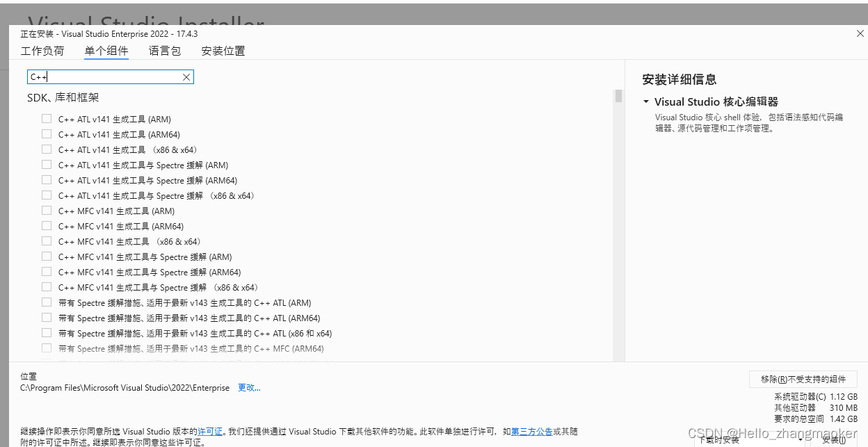Enable C++ MFC v141 生成工具 (ARM)
Viewport: 868px width, 447px height.
[x=46, y=210]
